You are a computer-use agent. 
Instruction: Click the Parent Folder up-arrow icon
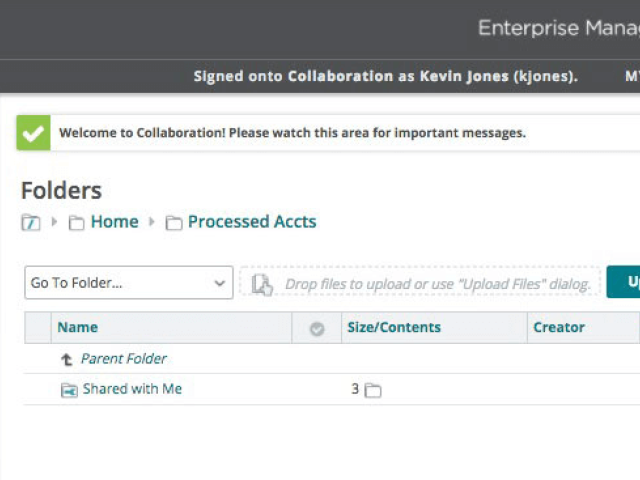[67, 359]
